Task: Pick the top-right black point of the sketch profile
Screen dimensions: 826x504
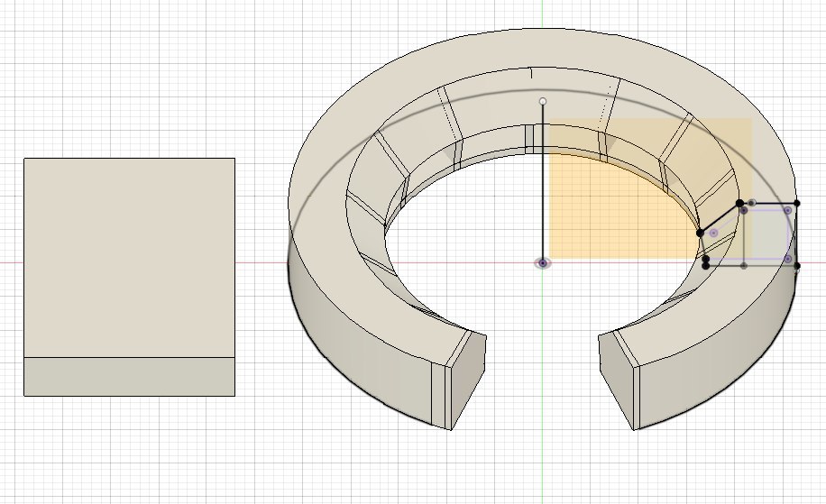Action: 796,203
